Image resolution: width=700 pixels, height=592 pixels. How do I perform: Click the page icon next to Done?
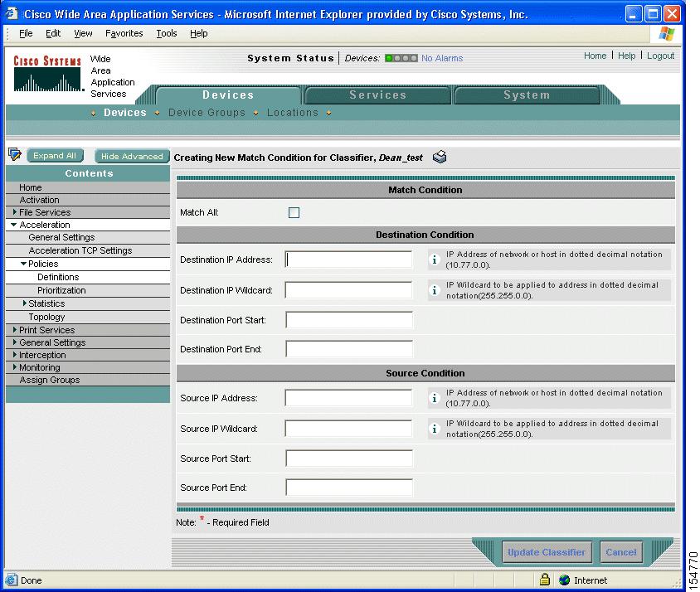tap(11, 580)
